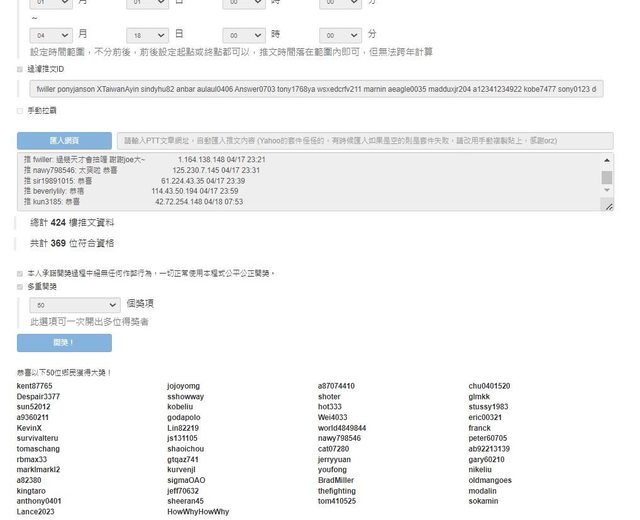Click the 開獎! draw button

64,343
